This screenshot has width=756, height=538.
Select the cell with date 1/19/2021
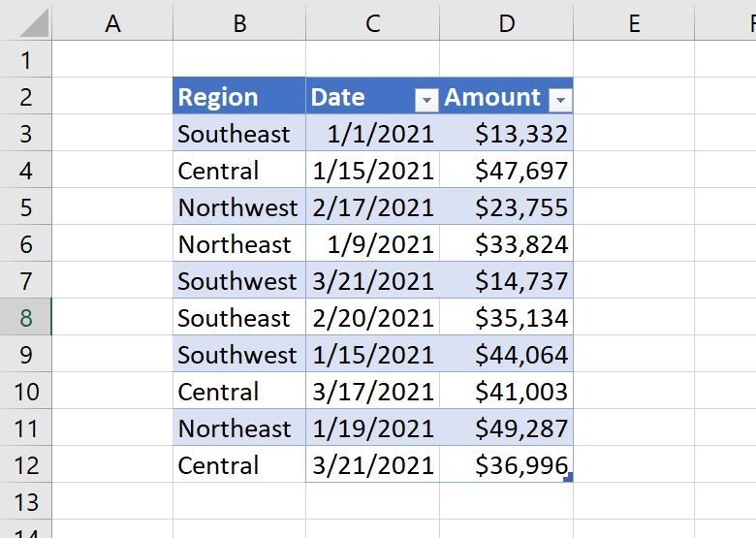click(x=372, y=428)
